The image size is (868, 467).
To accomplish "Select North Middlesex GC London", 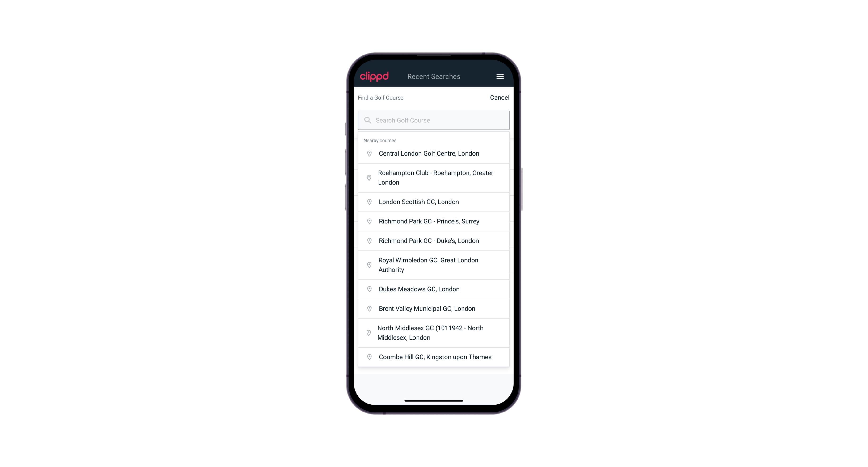I will point(434,333).
